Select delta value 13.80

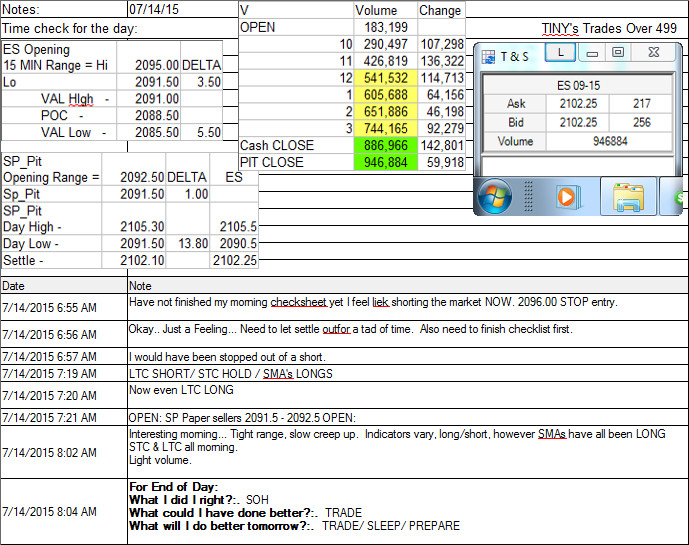[188, 243]
